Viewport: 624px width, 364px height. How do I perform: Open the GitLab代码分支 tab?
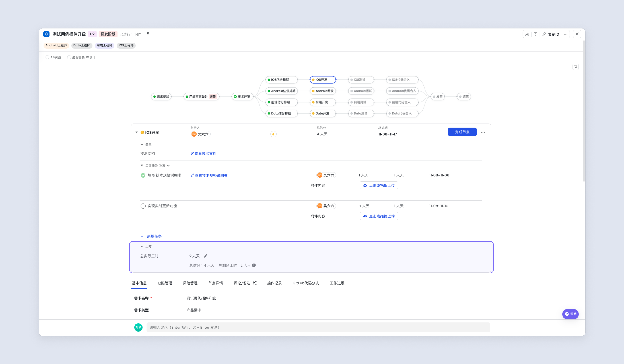tap(306, 283)
